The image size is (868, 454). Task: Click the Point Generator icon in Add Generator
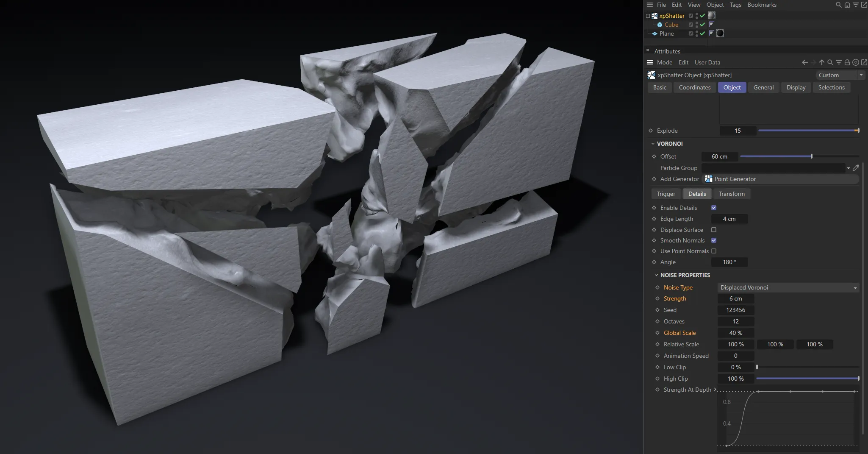[x=709, y=179]
